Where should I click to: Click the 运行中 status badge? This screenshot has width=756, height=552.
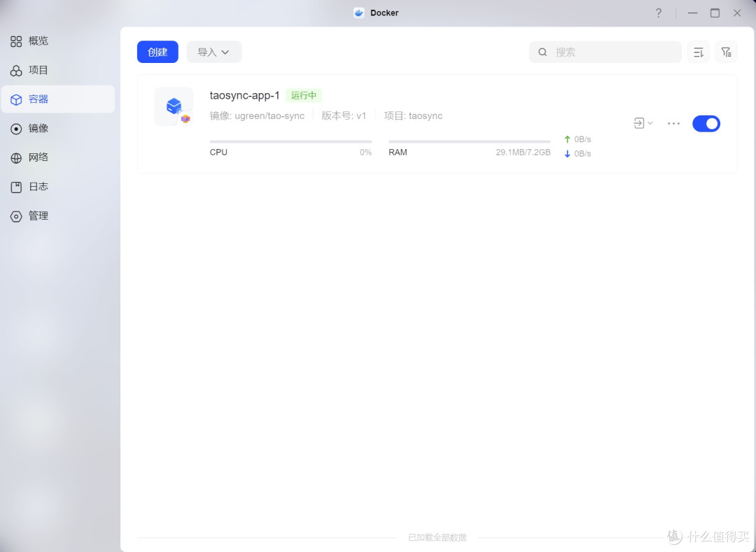click(304, 95)
